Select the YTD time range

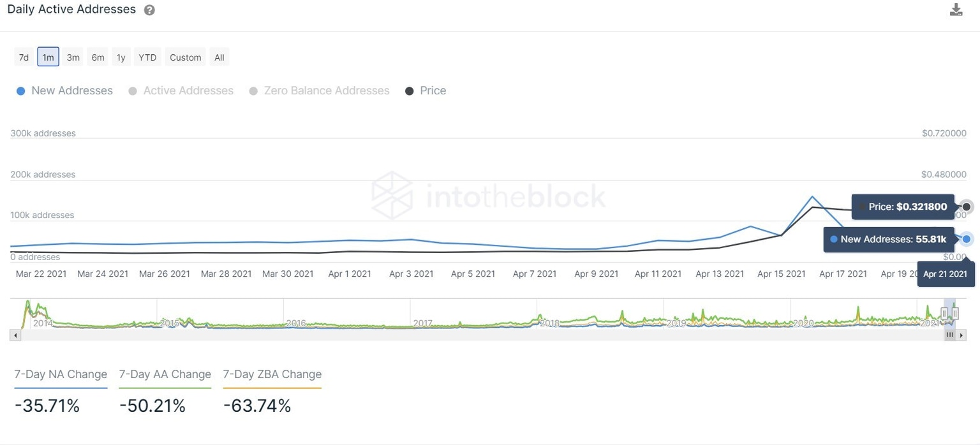(x=147, y=57)
